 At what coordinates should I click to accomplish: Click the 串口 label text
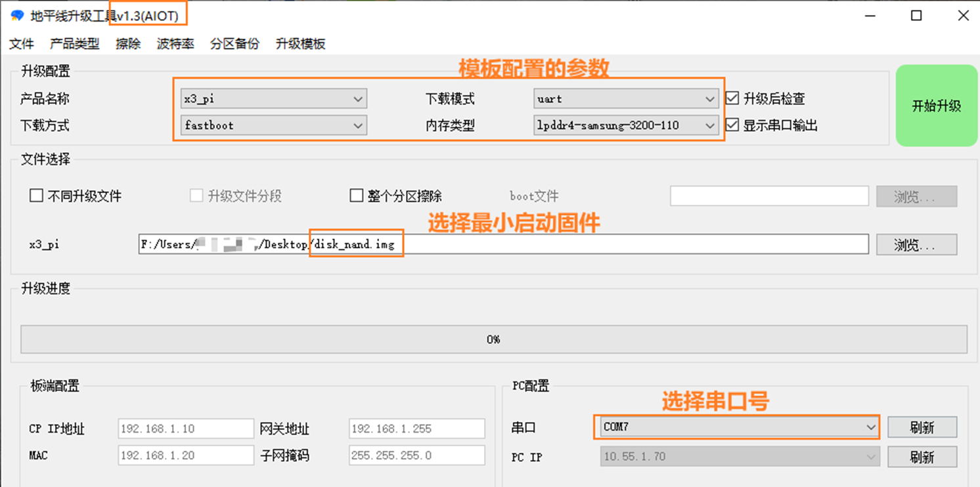(523, 427)
